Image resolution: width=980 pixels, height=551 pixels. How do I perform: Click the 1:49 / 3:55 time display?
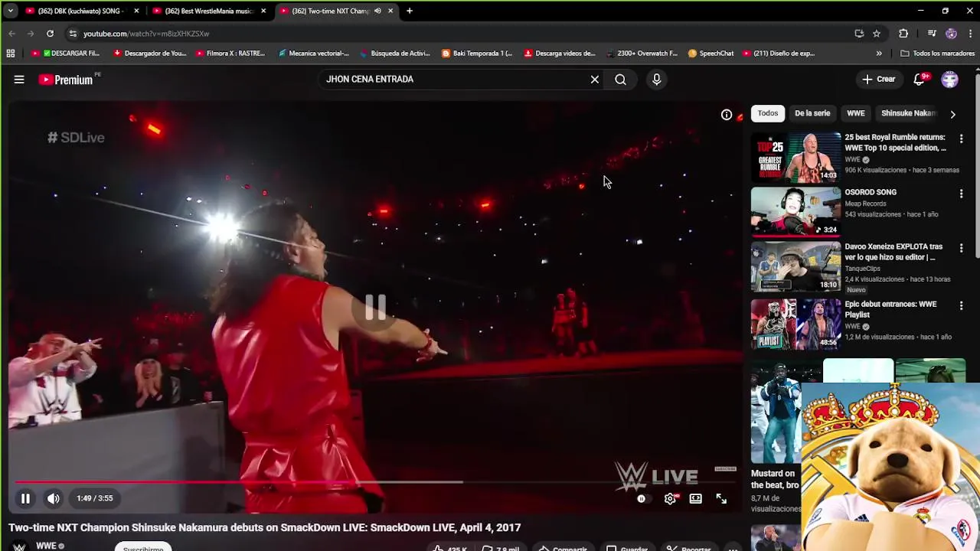(x=94, y=499)
